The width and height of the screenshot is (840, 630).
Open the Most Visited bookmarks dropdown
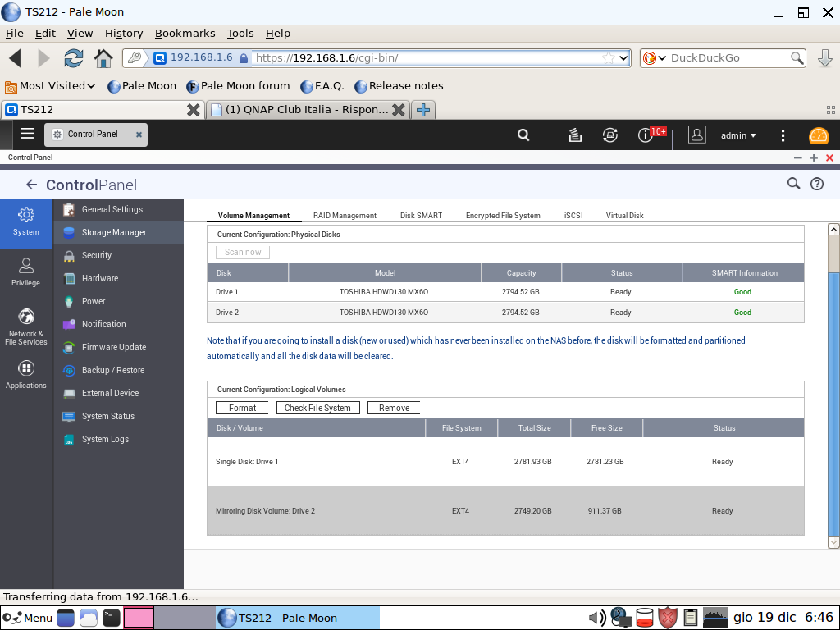(x=56, y=86)
